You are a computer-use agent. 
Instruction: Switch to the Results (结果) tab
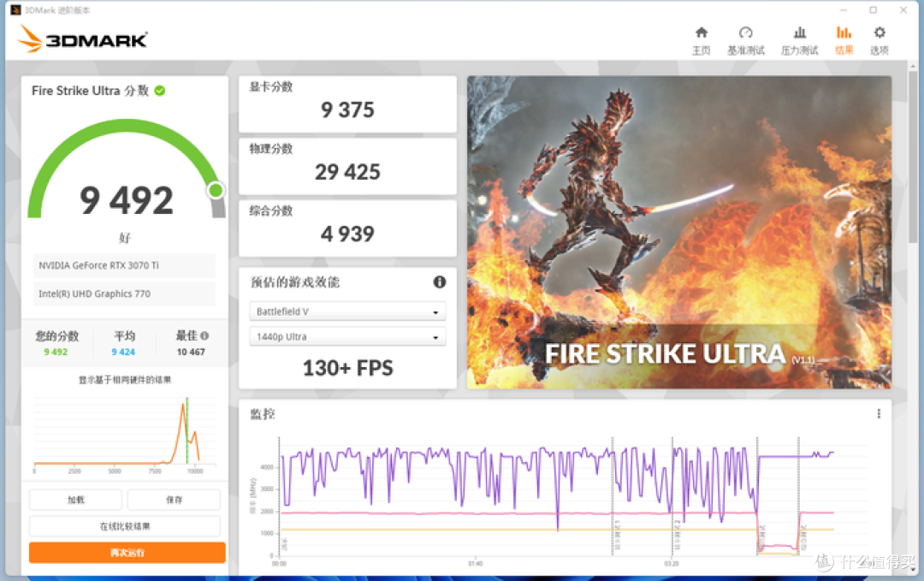[844, 41]
